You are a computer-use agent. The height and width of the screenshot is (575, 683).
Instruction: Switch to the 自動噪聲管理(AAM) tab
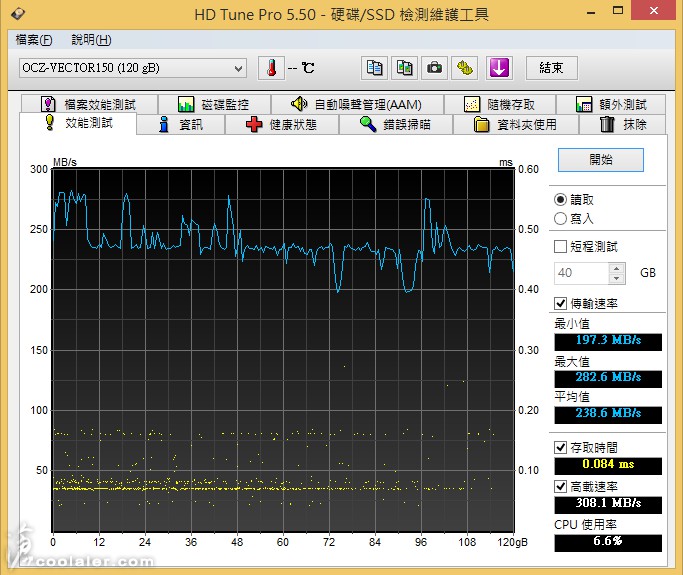coord(357,105)
